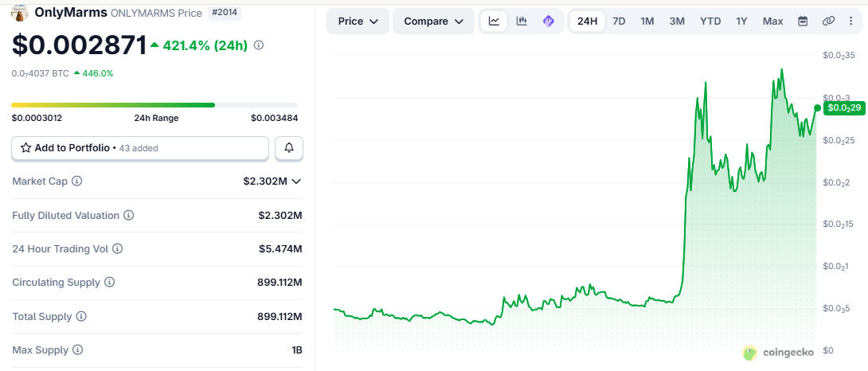Screen dimensions: 868x371
Task: Open the purple TradingView-style chart icon
Action: click(549, 21)
